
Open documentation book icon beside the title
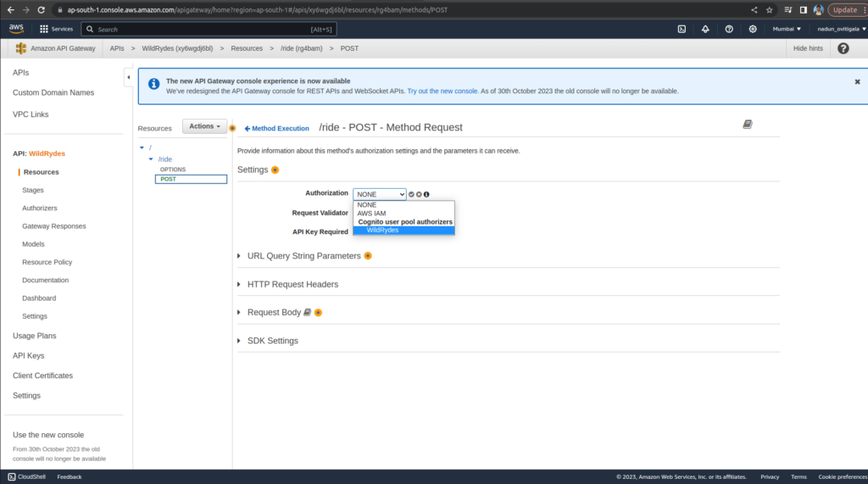click(x=748, y=124)
